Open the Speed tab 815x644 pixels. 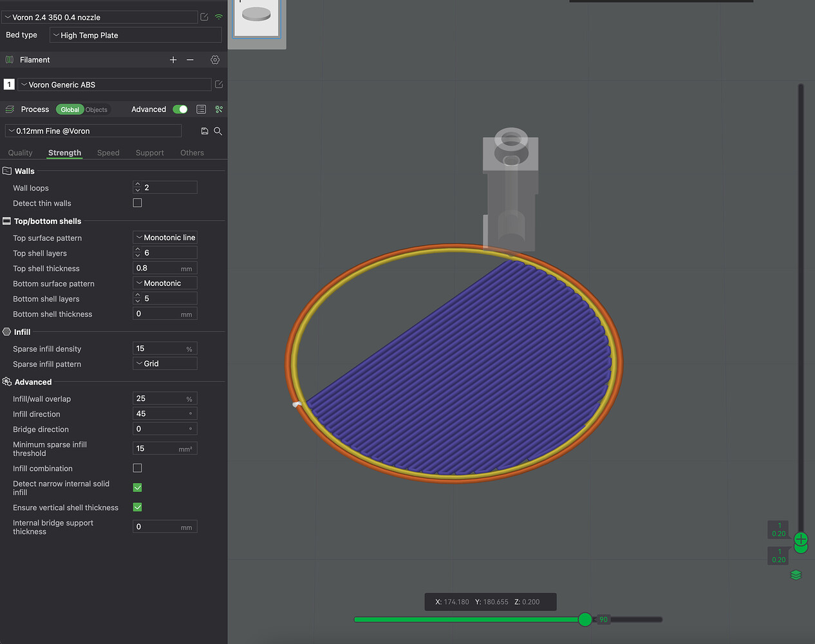coord(108,153)
